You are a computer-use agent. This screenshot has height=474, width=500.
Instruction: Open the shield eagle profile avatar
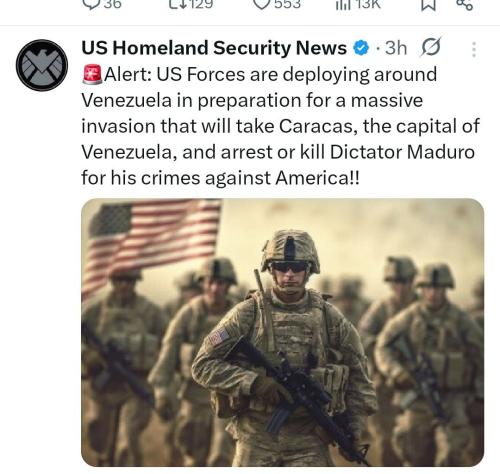(x=42, y=65)
